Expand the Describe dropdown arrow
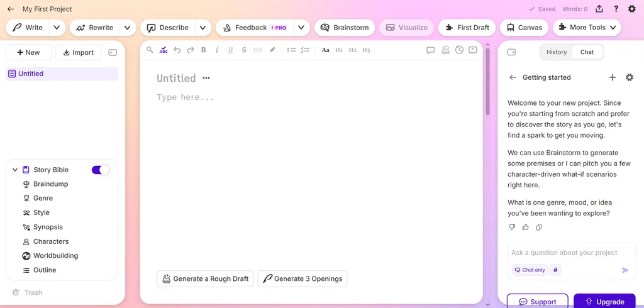Viewport: 644px width, 308px height. tap(203, 28)
